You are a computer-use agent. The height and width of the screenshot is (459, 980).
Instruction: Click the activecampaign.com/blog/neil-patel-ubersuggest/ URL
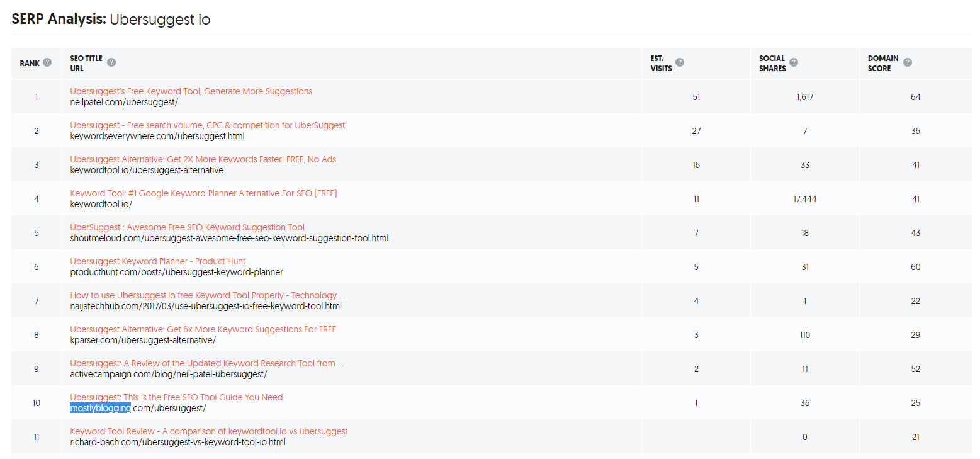point(169,374)
